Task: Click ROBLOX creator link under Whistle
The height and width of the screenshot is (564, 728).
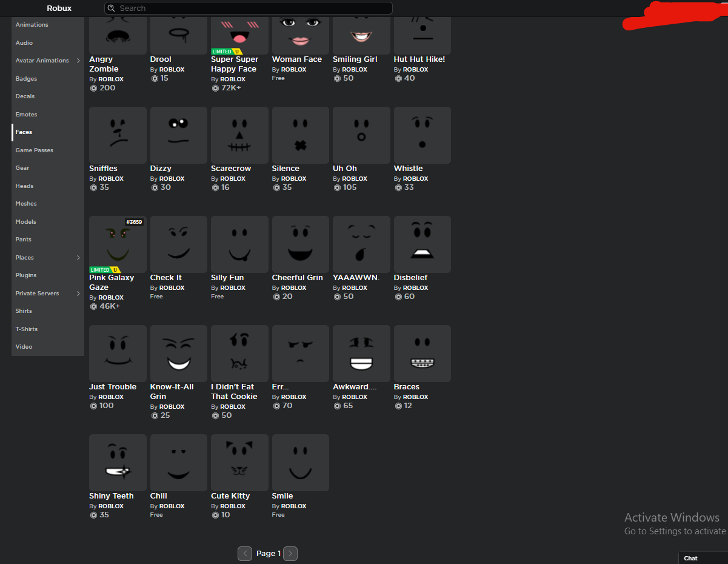Action: [x=416, y=179]
